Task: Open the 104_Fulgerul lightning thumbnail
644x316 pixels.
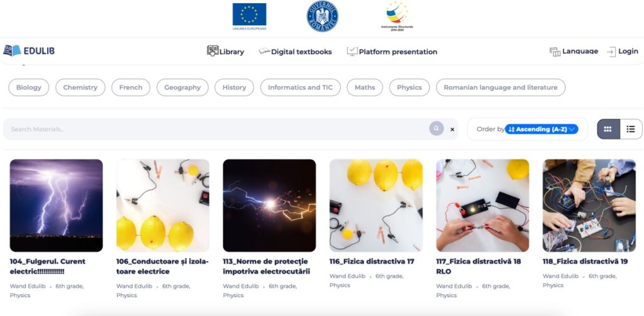Action: point(56,205)
